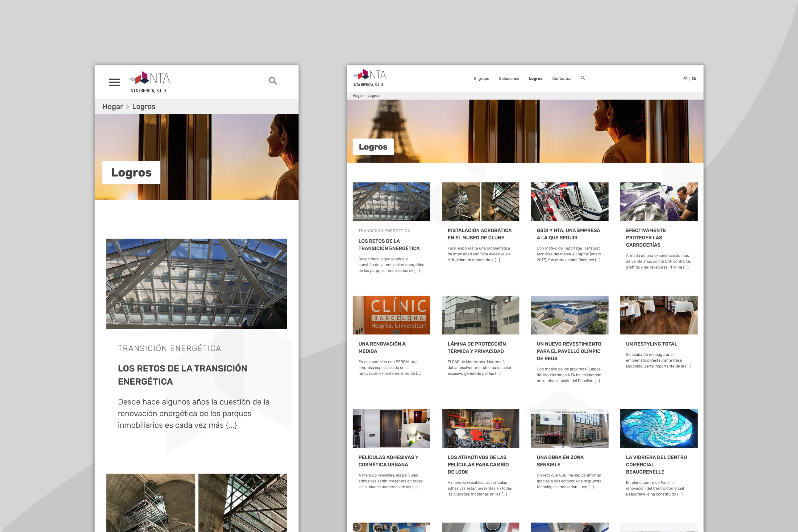Viewport: 798px width, 532px height.
Task: Open the Soluciones menu item
Action: pyautogui.click(x=509, y=78)
